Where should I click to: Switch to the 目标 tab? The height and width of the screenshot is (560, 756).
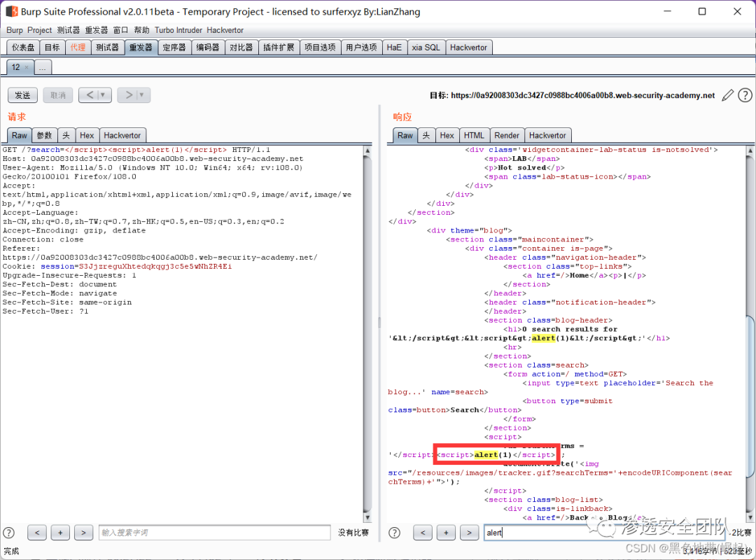(52, 48)
